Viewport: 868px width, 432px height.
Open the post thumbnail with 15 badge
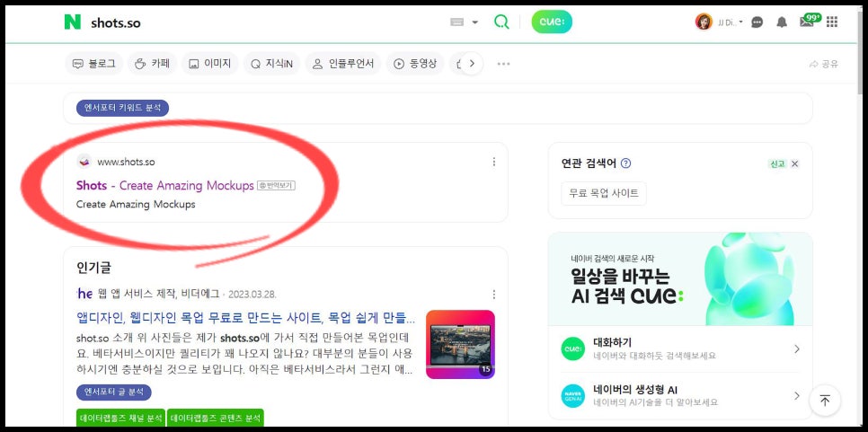click(x=460, y=344)
